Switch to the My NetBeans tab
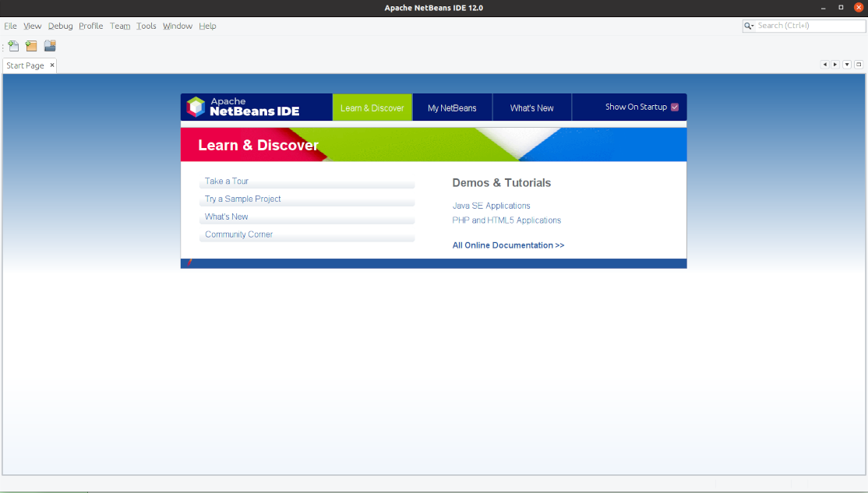 coord(452,108)
